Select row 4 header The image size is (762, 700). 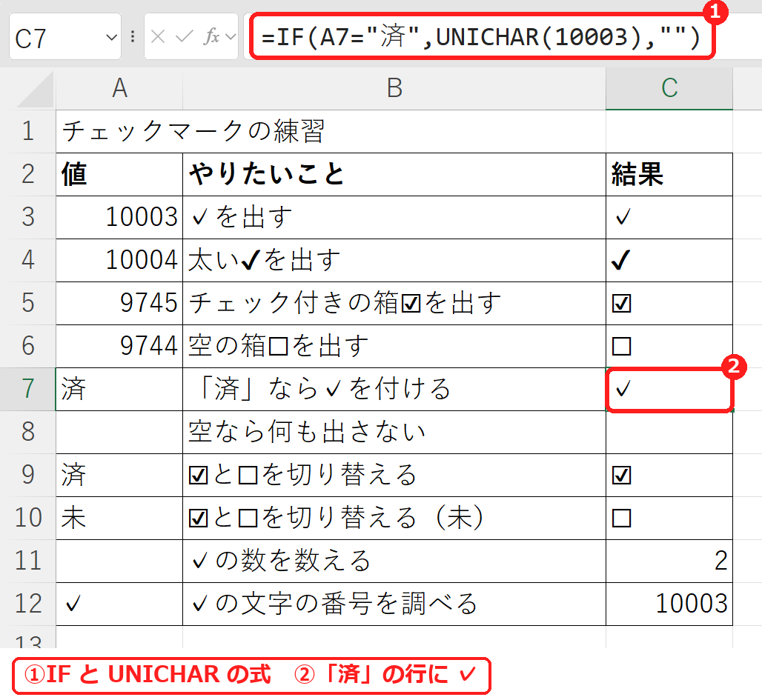[x=27, y=261]
